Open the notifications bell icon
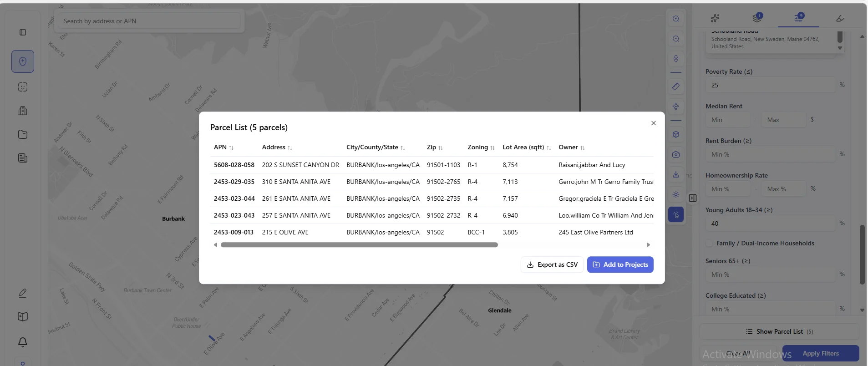868x366 pixels. pyautogui.click(x=23, y=342)
